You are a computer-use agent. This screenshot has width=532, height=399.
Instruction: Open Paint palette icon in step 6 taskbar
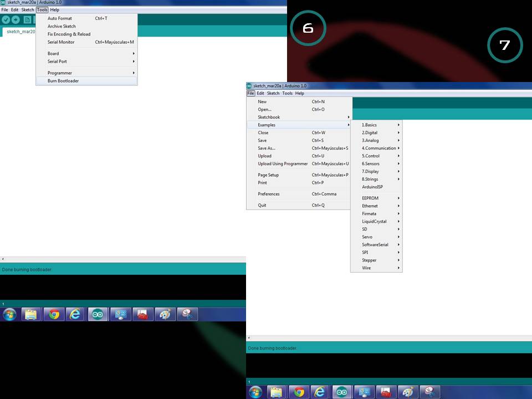165,315
